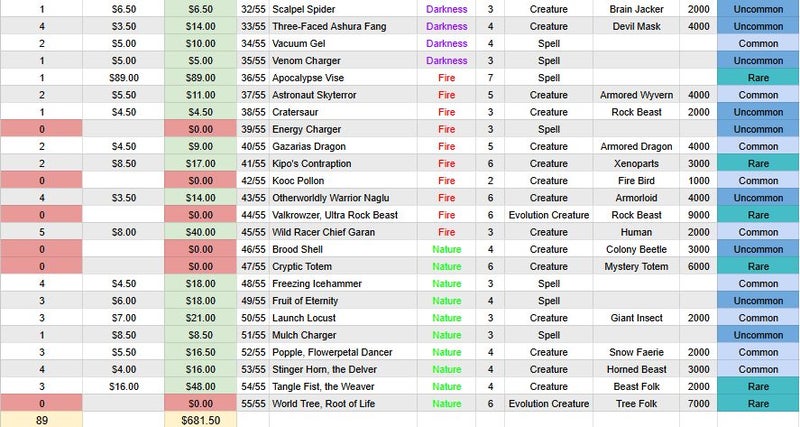The height and width of the screenshot is (427, 800).
Task: Select the Valkrowzer, Ultra Rock Beast cell
Action: [343, 215]
